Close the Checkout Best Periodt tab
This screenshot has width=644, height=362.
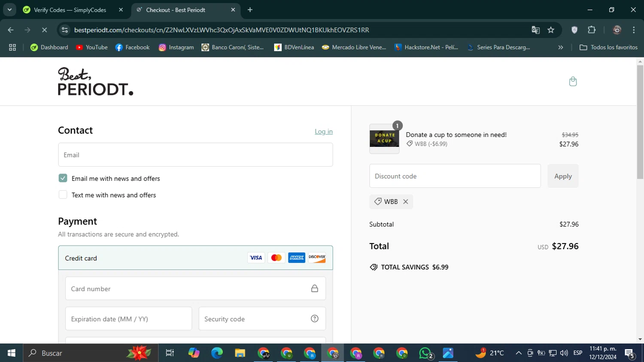coord(233,10)
